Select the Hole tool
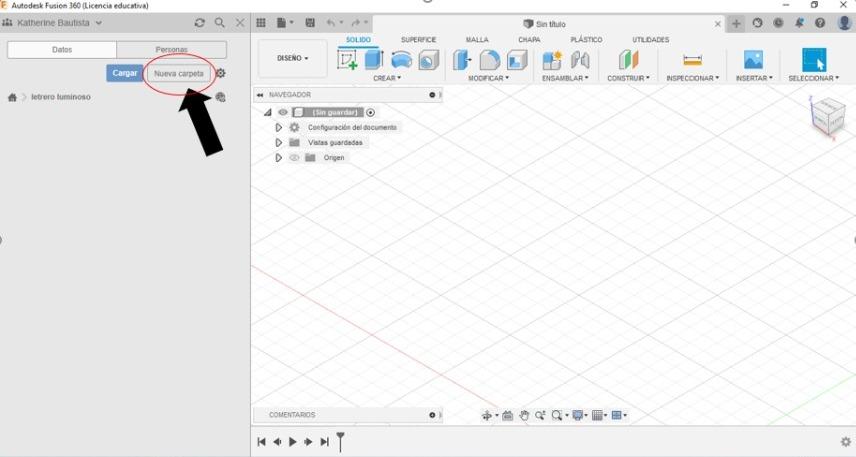Image resolution: width=856 pixels, height=457 pixels. click(429, 60)
